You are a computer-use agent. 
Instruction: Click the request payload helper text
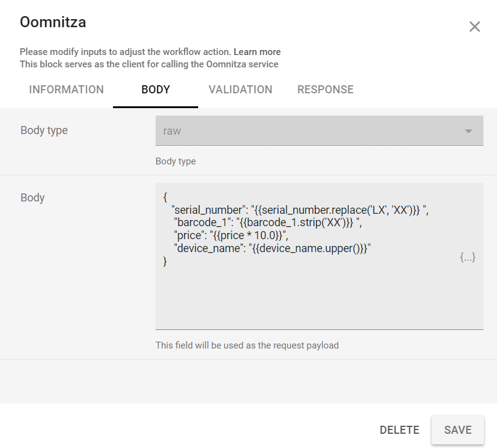coord(247,345)
